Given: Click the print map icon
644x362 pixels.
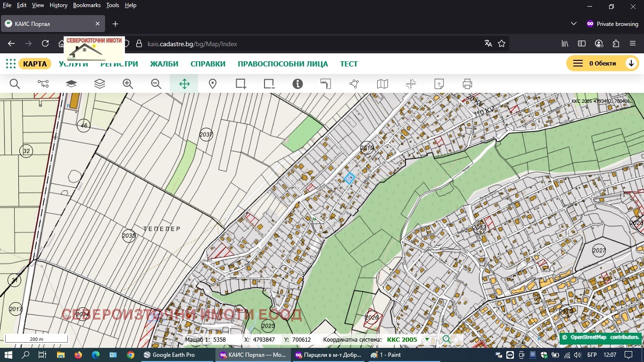Looking at the screenshot, I should tap(467, 84).
